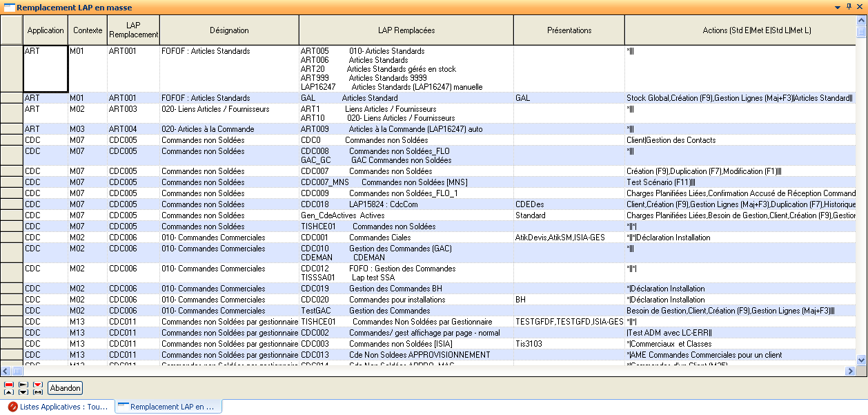Click the Présentations column header
The width and height of the screenshot is (868, 415).
pyautogui.click(x=569, y=30)
